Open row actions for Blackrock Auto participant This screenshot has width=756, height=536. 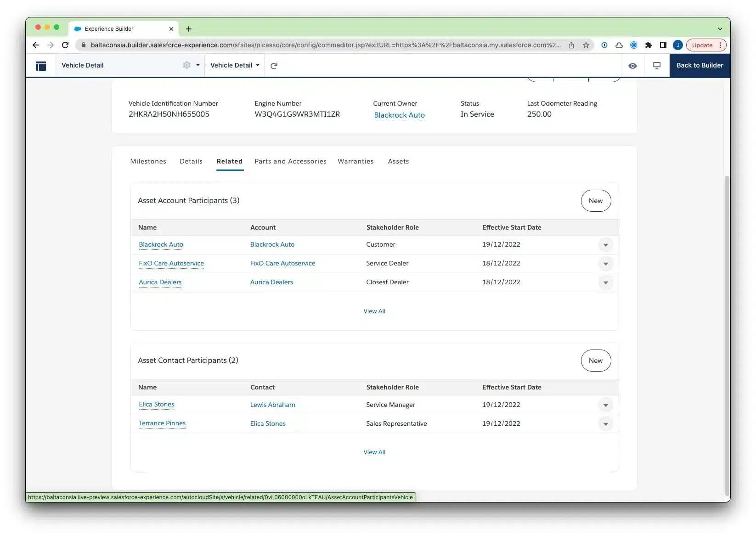pos(605,245)
